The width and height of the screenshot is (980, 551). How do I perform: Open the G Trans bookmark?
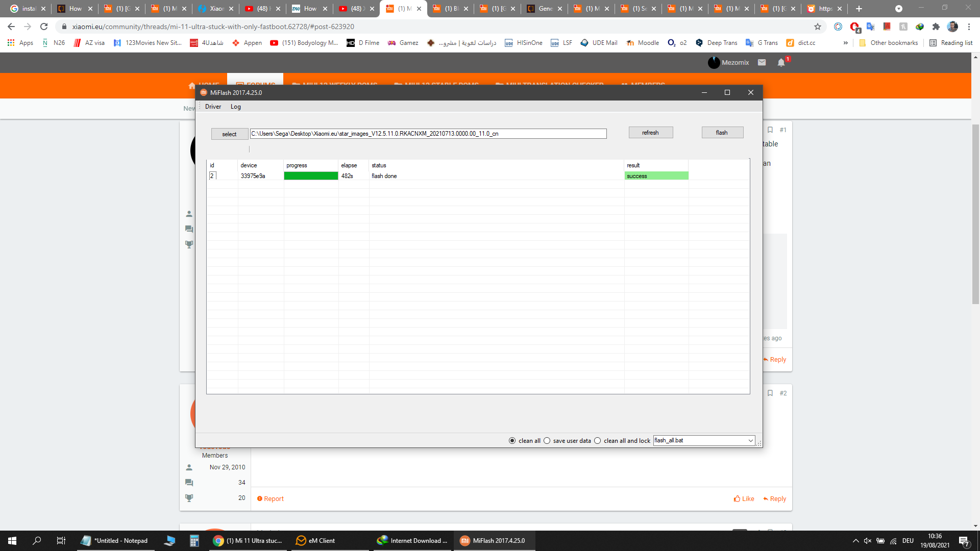click(762, 43)
